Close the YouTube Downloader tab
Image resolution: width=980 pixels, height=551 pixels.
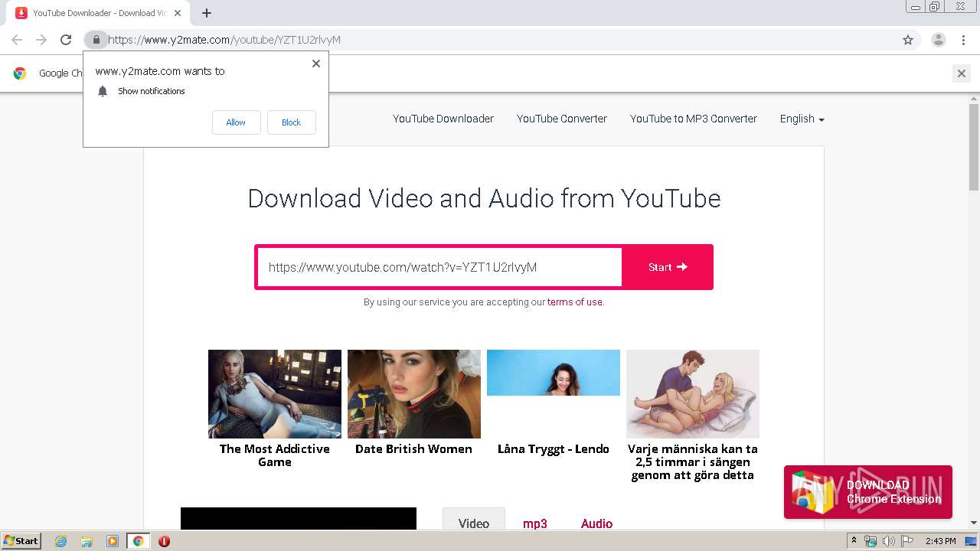tap(178, 13)
